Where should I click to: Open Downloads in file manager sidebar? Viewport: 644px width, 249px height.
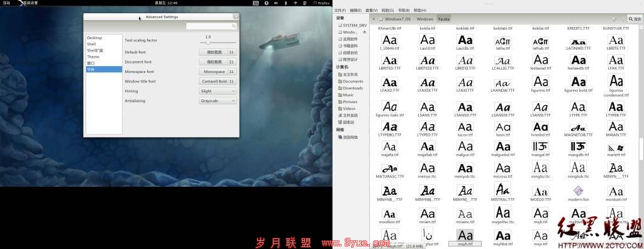(x=350, y=88)
